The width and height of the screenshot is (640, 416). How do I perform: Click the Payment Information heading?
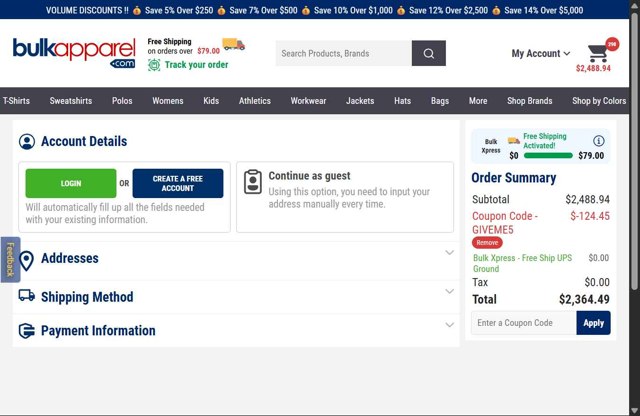coord(98,331)
